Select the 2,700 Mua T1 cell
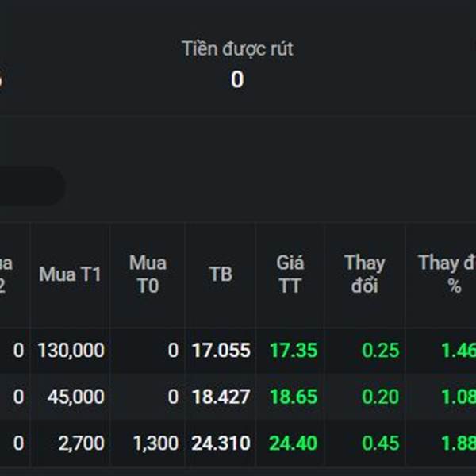Image resolution: width=476 pixels, height=476 pixels. [82, 443]
